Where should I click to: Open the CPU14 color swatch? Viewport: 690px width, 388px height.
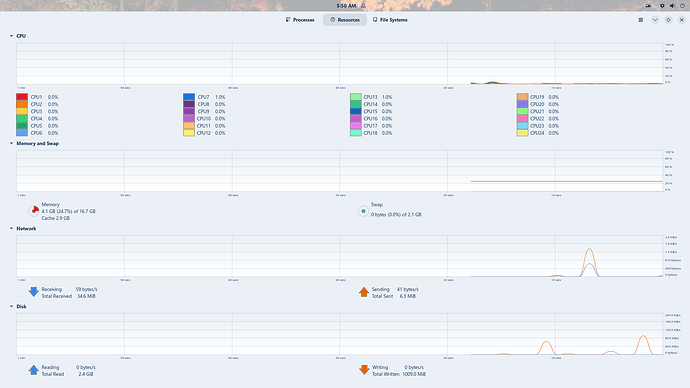point(356,104)
